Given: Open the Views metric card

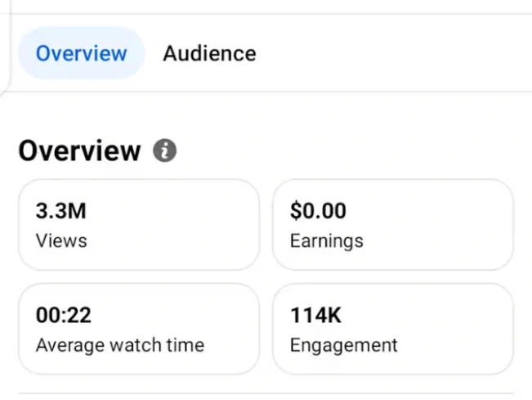Looking at the screenshot, I should (x=138, y=225).
